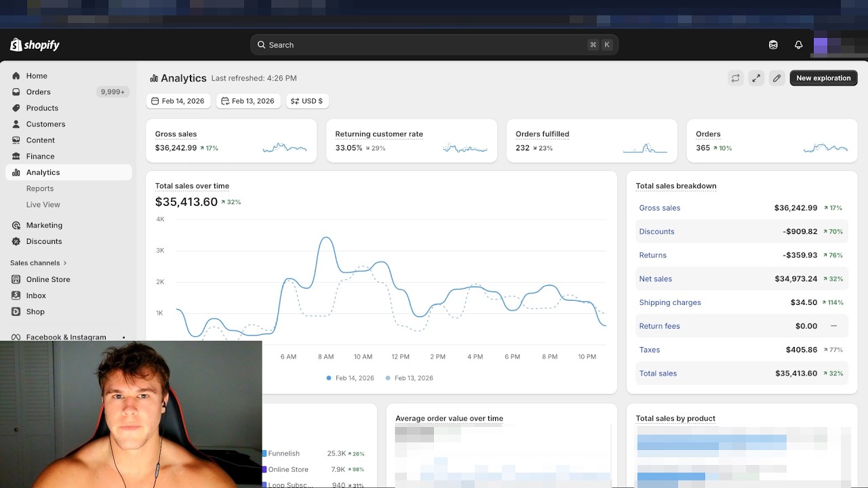Image resolution: width=868 pixels, height=488 pixels.
Task: Click the Search input field
Action: pos(434,45)
